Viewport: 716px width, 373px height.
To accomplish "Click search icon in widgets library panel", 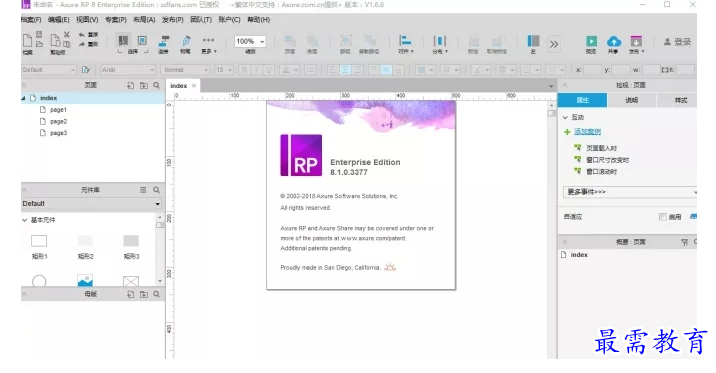I will (x=157, y=189).
